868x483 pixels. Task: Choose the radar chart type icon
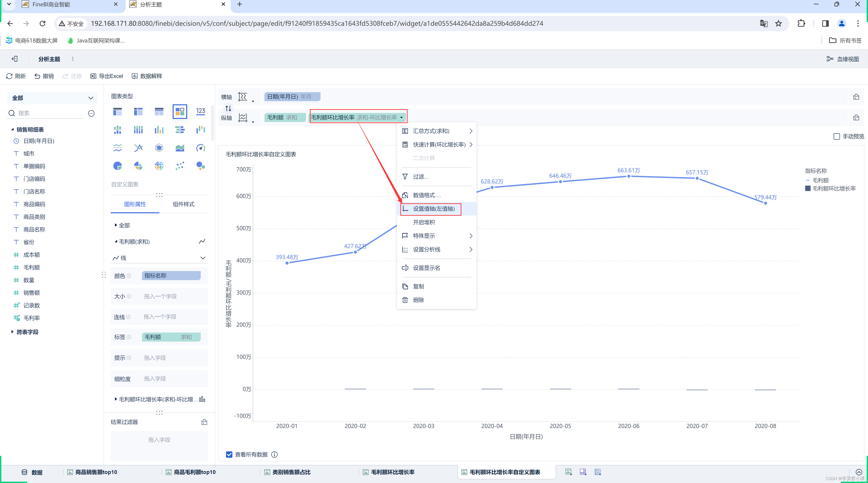(159, 148)
